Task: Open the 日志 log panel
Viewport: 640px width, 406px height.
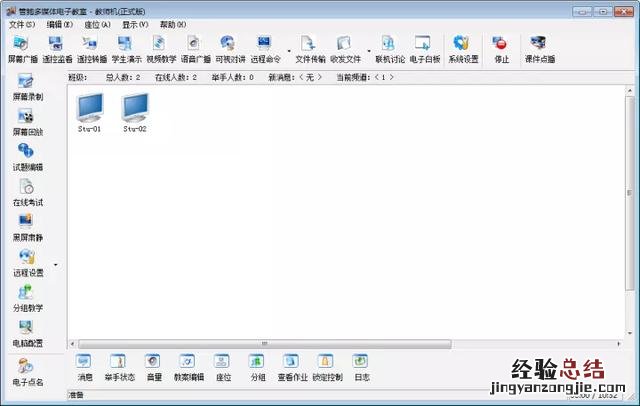Action: click(x=362, y=368)
